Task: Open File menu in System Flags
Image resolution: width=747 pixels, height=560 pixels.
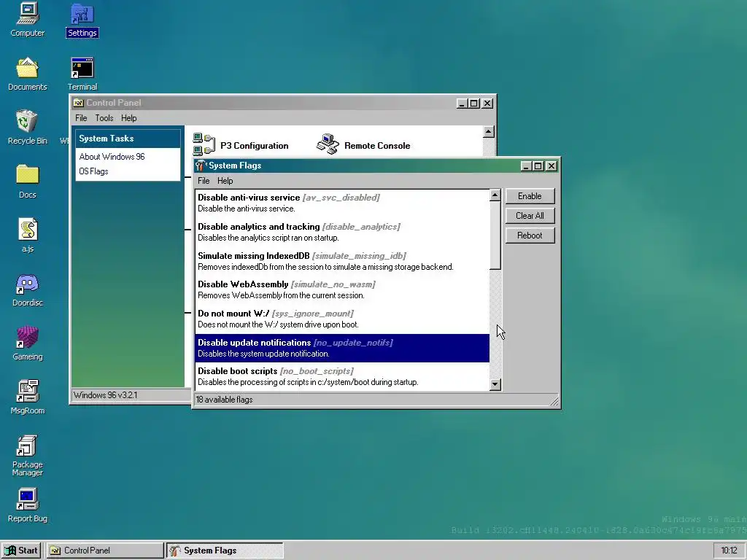Action: (x=204, y=181)
